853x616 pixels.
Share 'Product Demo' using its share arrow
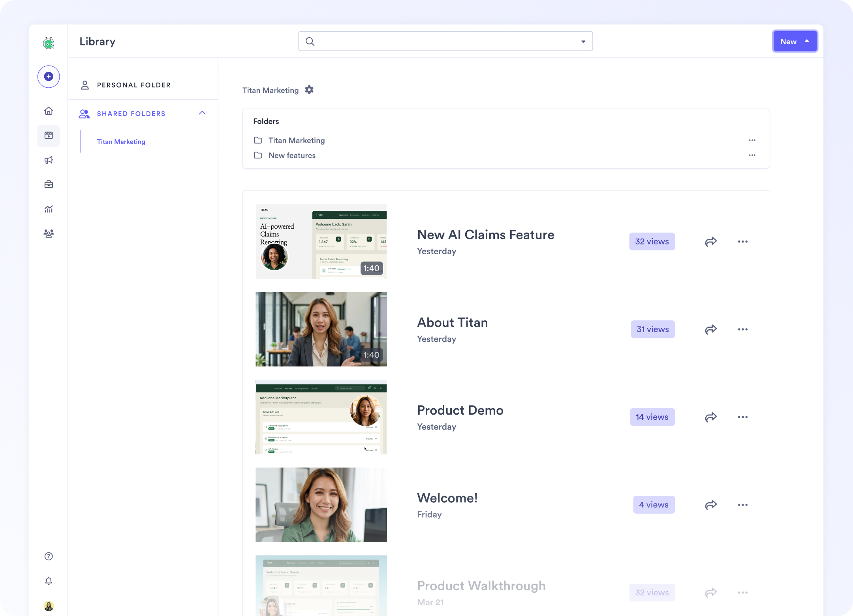pos(711,417)
